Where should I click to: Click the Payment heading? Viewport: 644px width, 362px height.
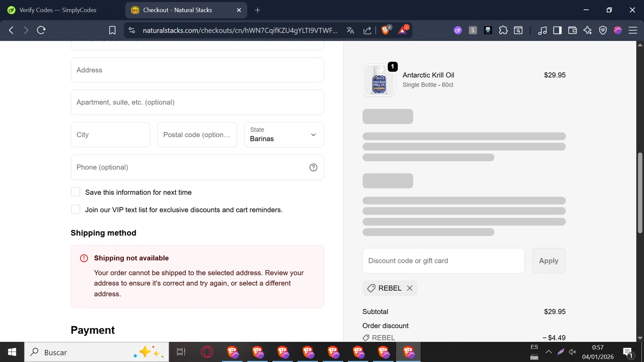[x=93, y=330]
